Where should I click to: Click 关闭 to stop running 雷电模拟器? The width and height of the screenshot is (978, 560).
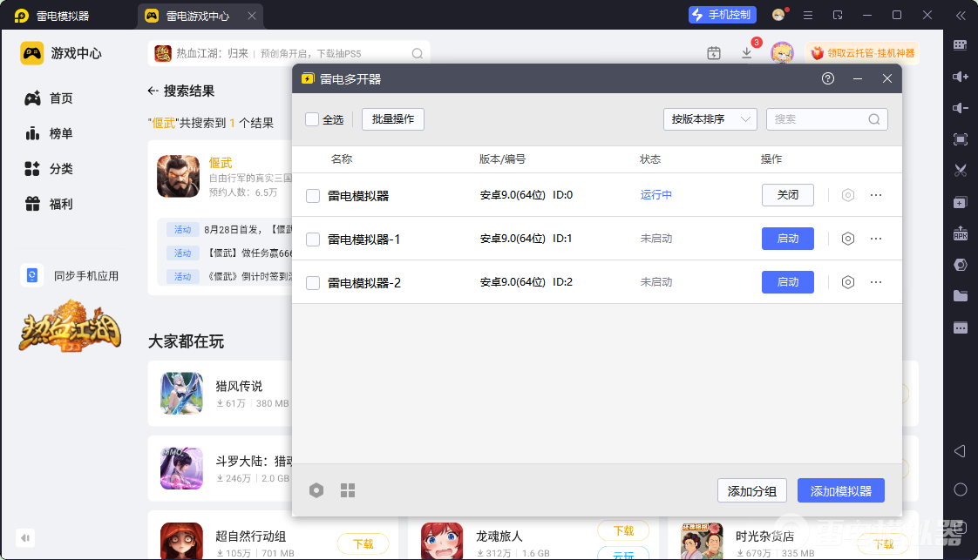pos(787,195)
